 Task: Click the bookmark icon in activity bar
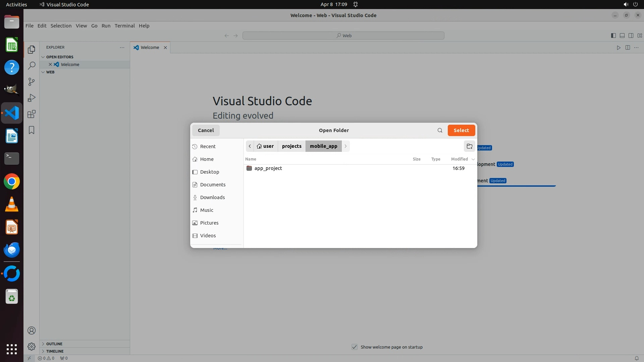(x=32, y=130)
